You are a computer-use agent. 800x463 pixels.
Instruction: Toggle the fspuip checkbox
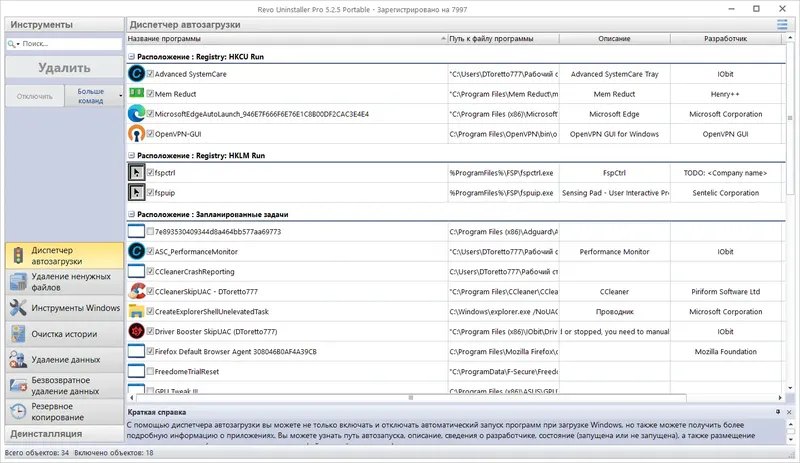[x=150, y=192]
